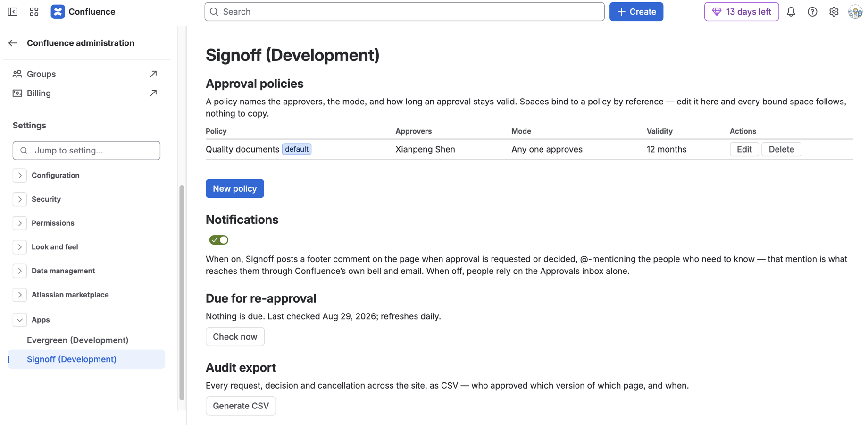Open the app switcher grid icon

pos(34,12)
